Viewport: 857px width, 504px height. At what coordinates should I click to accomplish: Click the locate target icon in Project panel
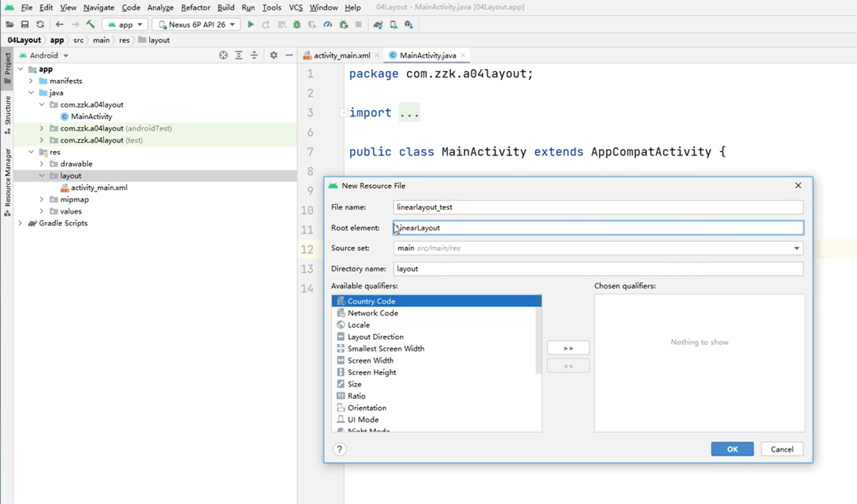tap(223, 55)
